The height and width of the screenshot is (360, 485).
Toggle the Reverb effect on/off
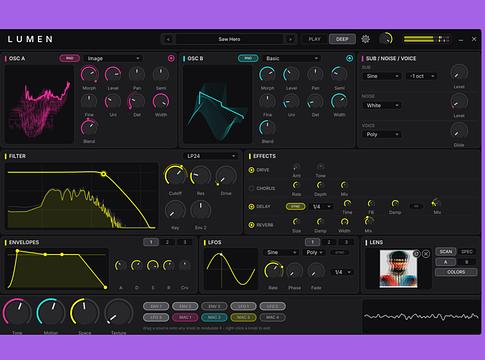click(251, 225)
